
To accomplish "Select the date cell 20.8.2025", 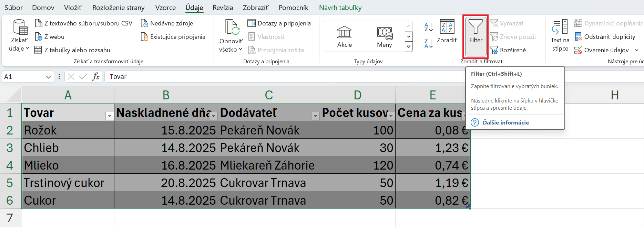I will pyautogui.click(x=166, y=183).
